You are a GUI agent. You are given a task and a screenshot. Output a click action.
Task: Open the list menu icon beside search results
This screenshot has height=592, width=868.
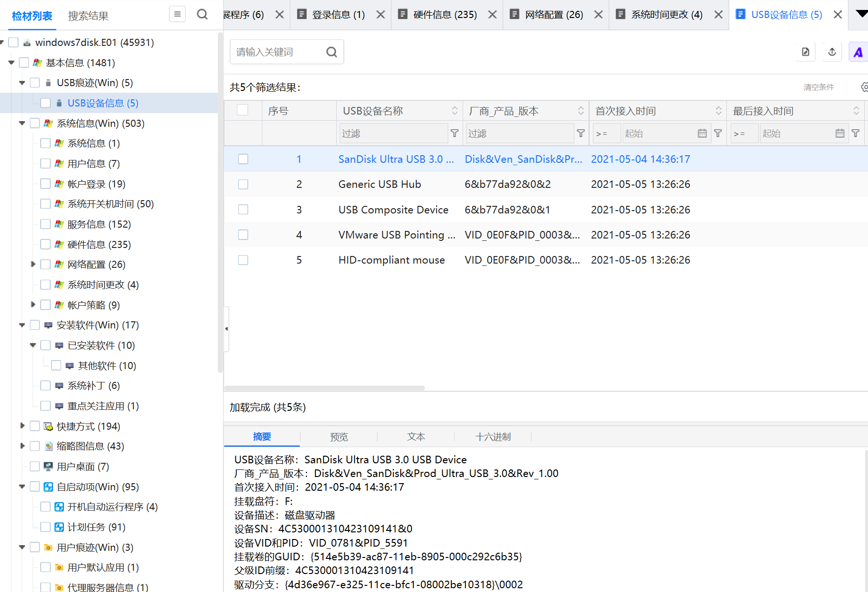(x=177, y=14)
